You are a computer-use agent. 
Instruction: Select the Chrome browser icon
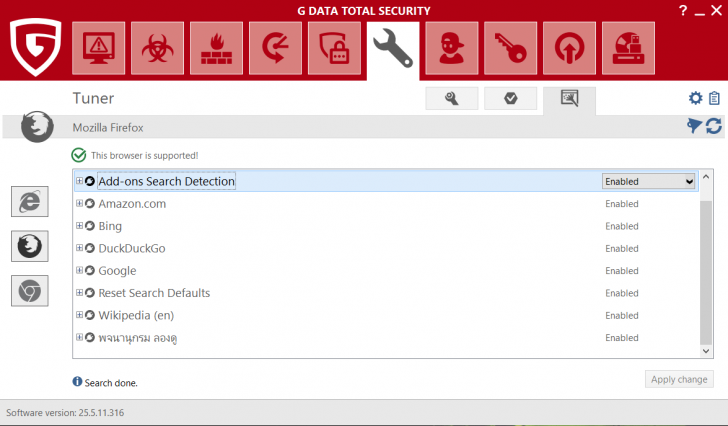(x=30, y=291)
